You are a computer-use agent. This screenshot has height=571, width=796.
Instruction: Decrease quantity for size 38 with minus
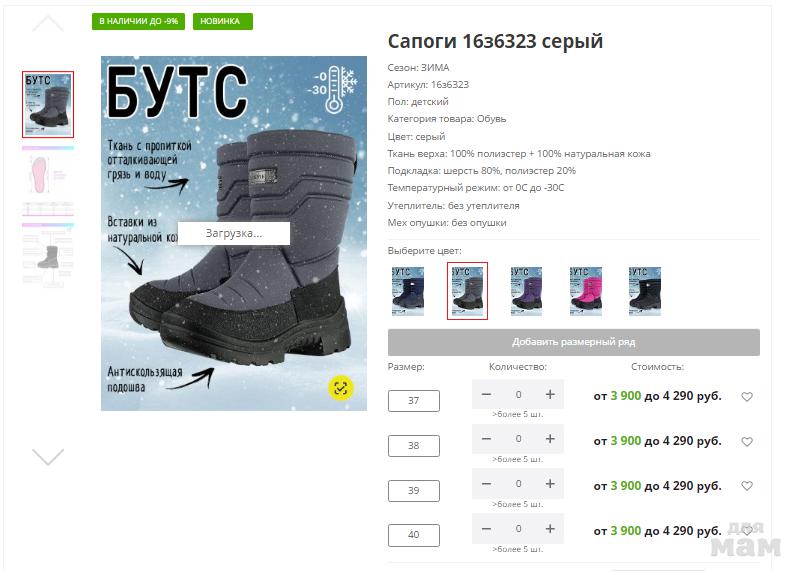486,439
